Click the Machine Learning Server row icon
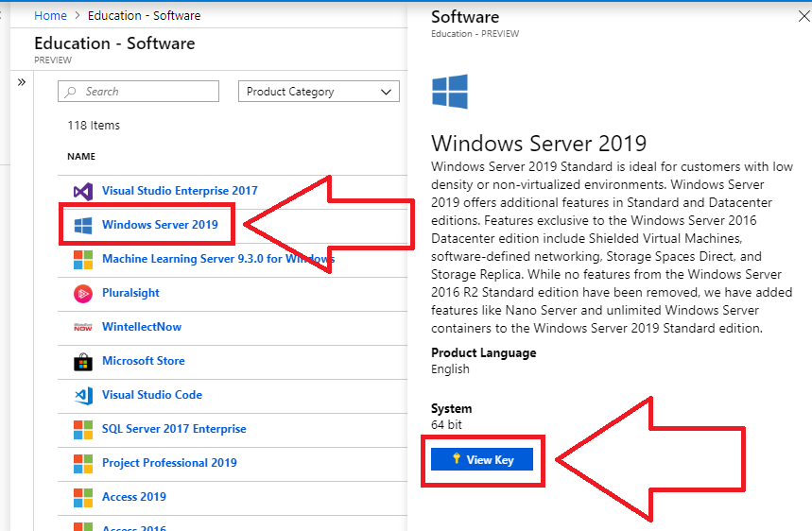The height and width of the screenshot is (531, 812). click(83, 260)
